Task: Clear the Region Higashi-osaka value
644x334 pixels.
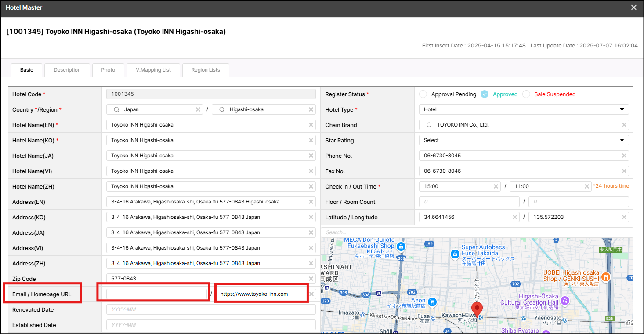Action: pos(311,109)
